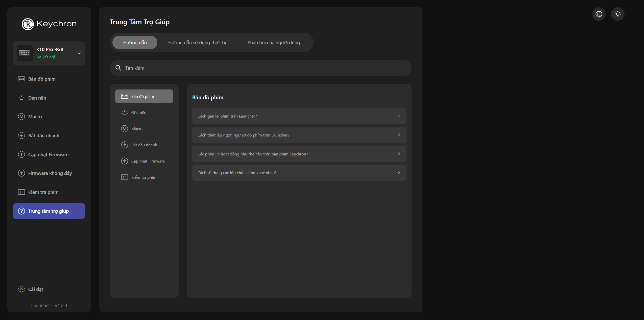Click the globe language icon
This screenshot has height=320, width=644.
pyautogui.click(x=599, y=14)
